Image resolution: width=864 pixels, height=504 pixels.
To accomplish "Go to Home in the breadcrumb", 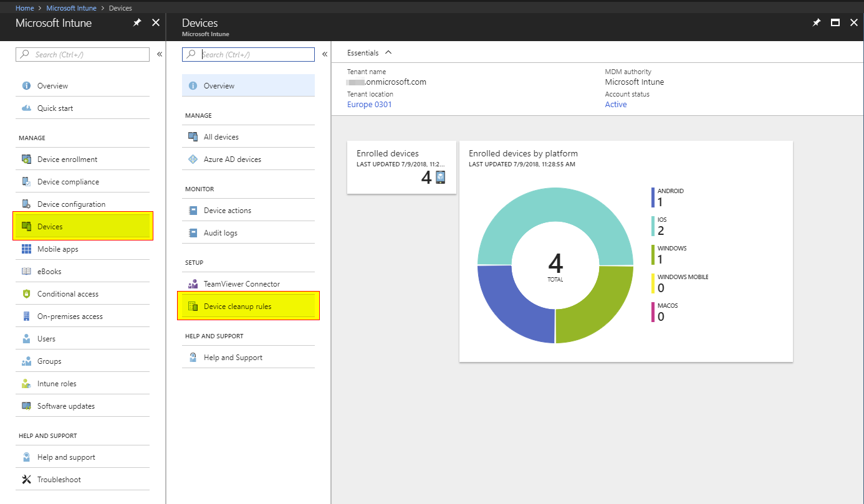I will (x=24, y=8).
